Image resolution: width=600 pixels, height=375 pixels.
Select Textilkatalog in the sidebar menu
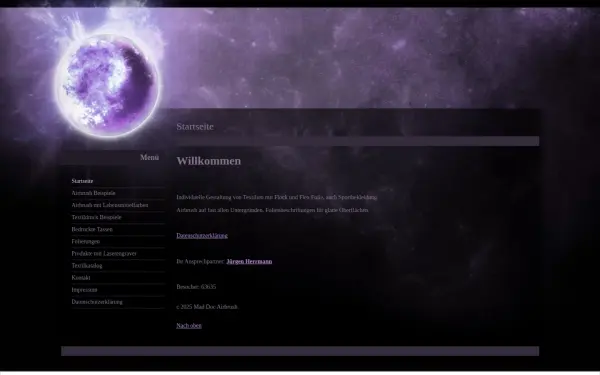click(x=87, y=266)
